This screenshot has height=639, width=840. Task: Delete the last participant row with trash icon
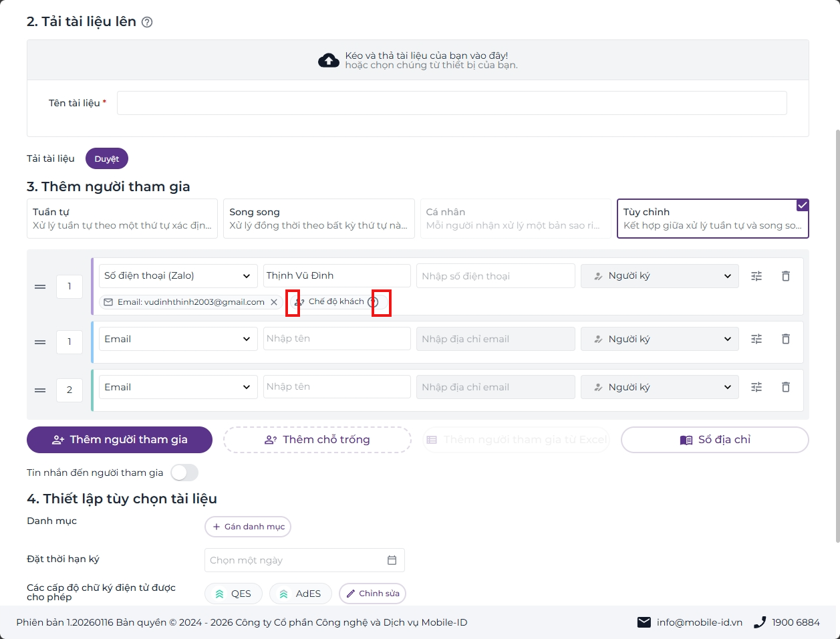click(786, 387)
